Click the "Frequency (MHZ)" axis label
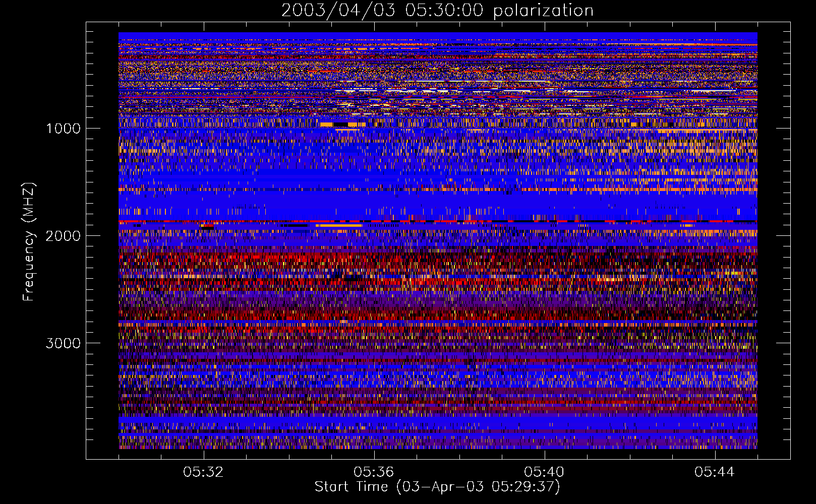Screen dimensions: 816x504 pyautogui.click(x=29, y=242)
